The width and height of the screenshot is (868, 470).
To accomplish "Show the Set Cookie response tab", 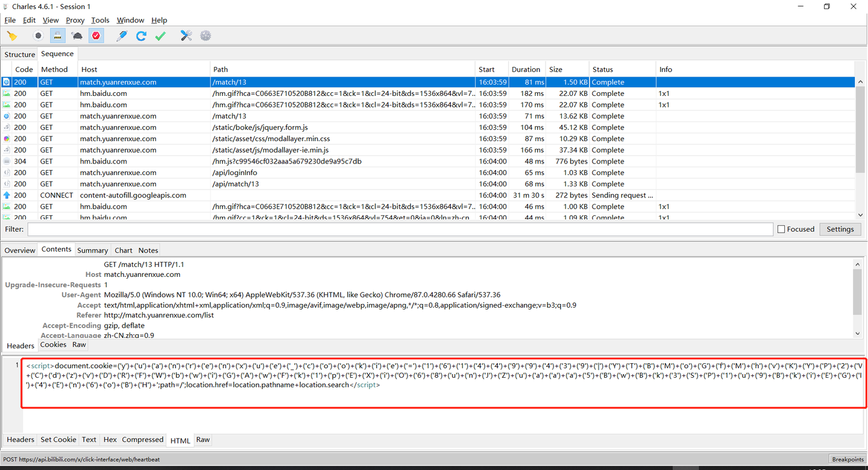I will coord(58,440).
